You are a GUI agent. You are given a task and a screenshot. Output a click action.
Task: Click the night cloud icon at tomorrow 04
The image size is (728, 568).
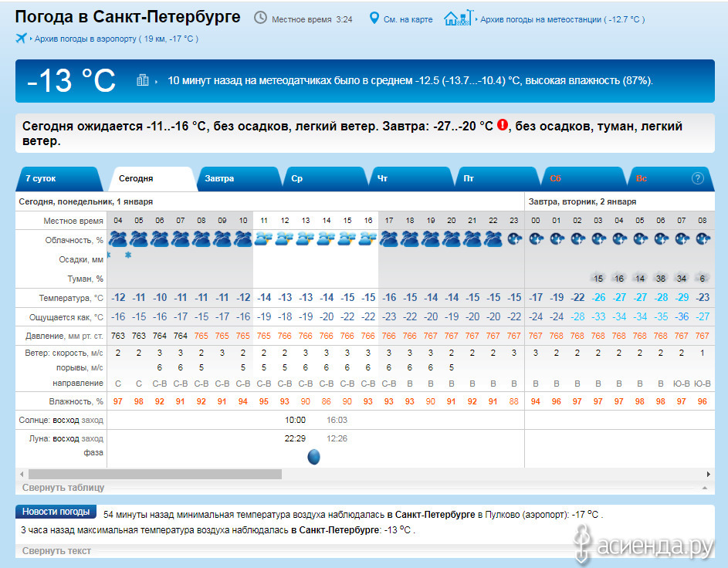pyautogui.click(x=620, y=239)
